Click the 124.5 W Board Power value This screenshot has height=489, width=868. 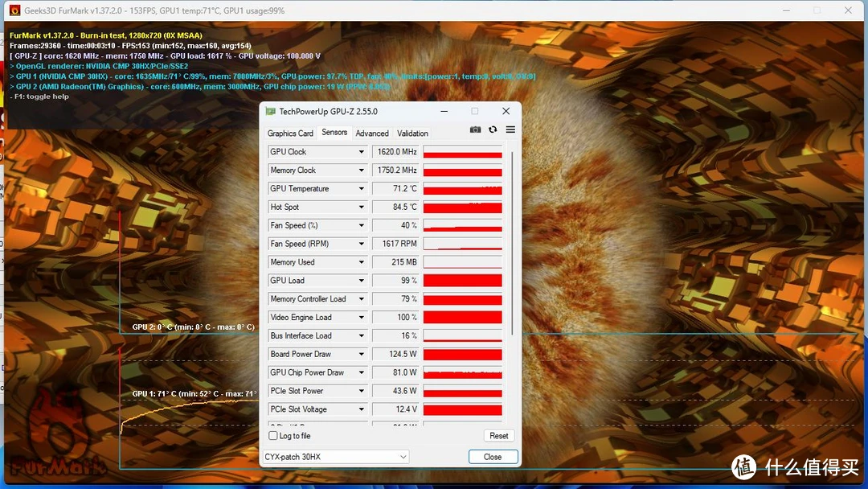coord(395,354)
